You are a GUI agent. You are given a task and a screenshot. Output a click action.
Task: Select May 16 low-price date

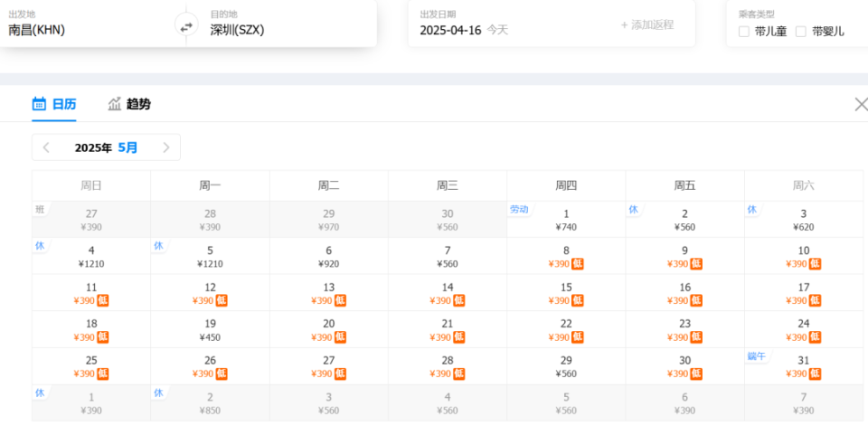pyautogui.click(x=684, y=292)
